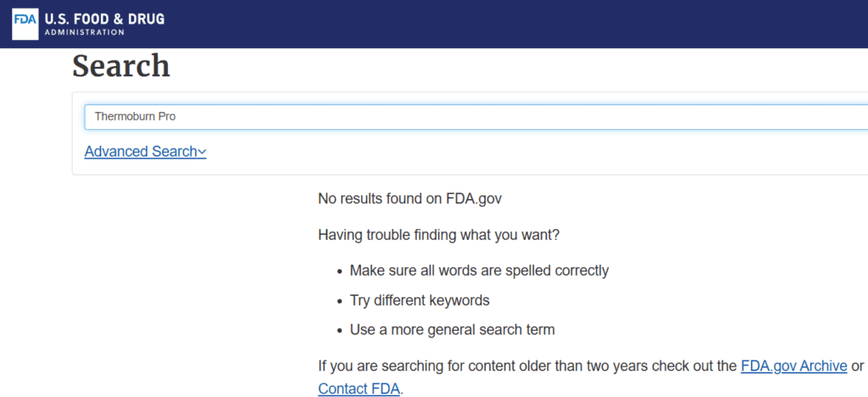Image resolution: width=868 pixels, height=397 pixels.
Task: Click blank panel area right of Advanced Search
Action: point(531,152)
